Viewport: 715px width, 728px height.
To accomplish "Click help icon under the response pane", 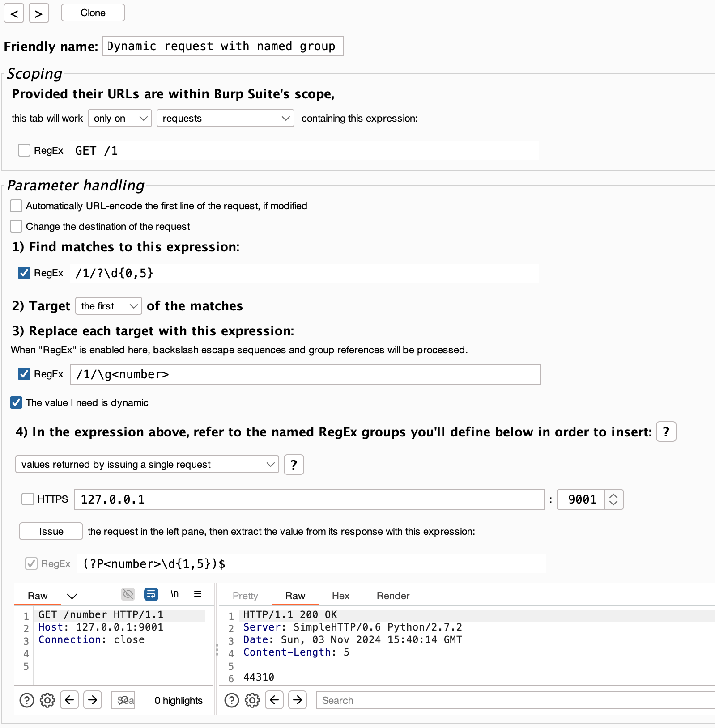I will pyautogui.click(x=232, y=700).
